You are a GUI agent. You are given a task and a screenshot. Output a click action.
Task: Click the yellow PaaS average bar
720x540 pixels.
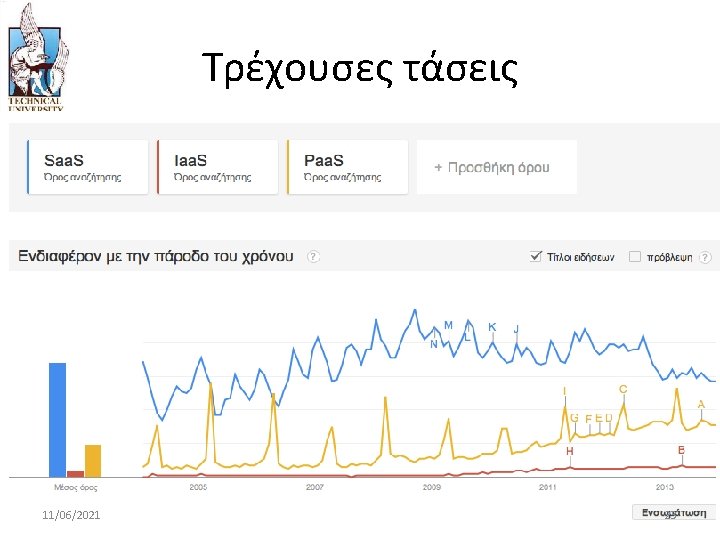point(93,460)
